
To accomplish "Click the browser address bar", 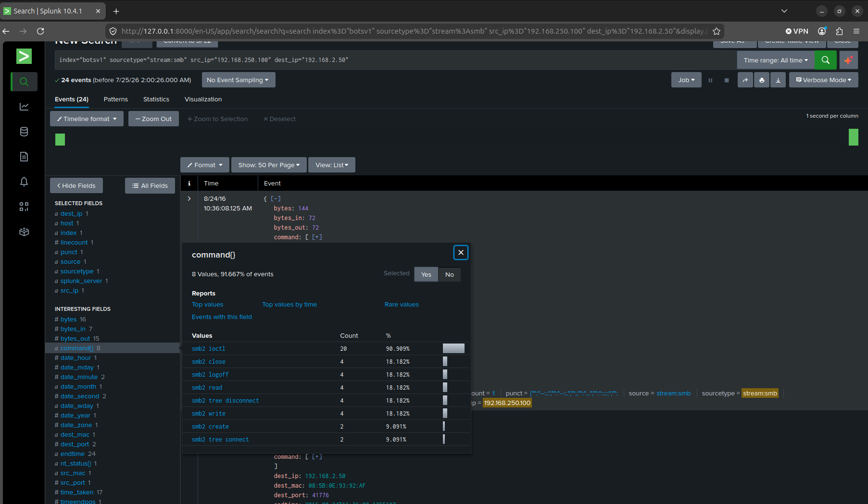I will [414, 31].
